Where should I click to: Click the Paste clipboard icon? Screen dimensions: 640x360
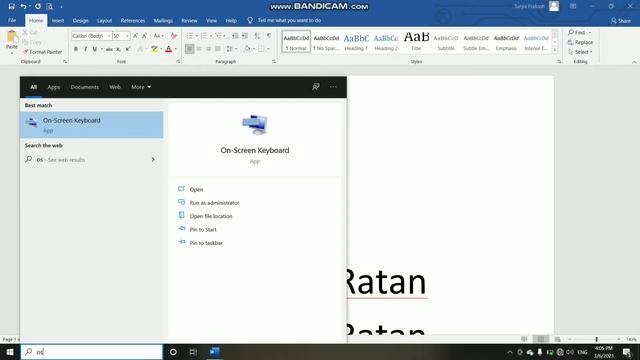point(12,37)
